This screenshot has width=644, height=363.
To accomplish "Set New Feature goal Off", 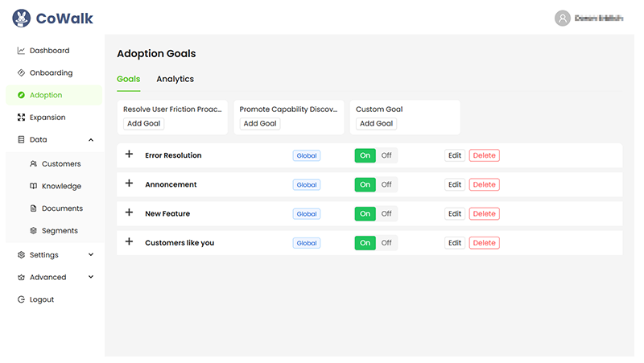I will pyautogui.click(x=386, y=214).
